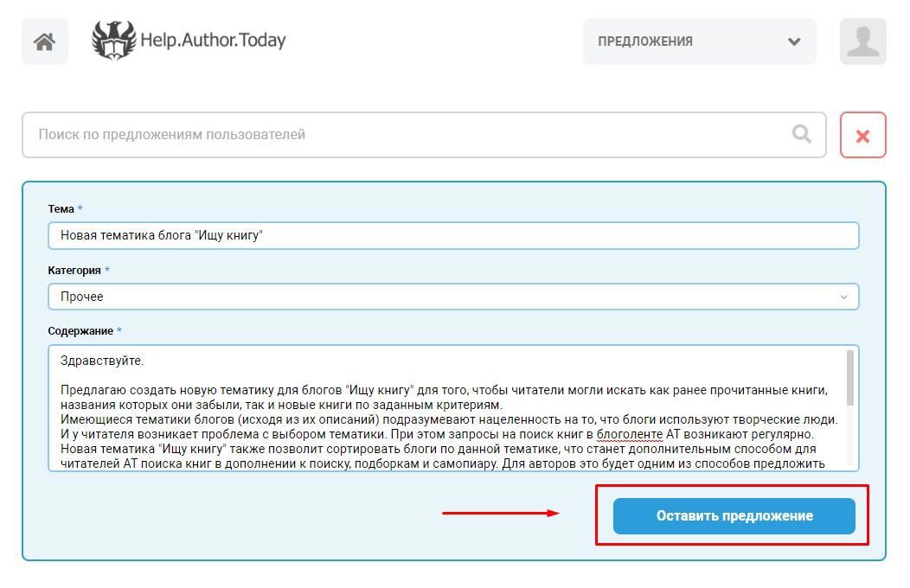Click the Содержание field label

pyautogui.click(x=80, y=331)
